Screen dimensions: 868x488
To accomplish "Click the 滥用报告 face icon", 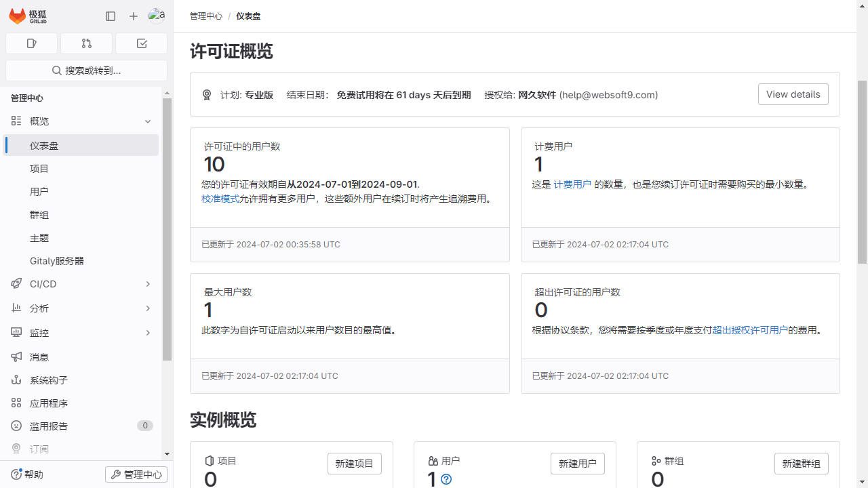I will coord(16,426).
